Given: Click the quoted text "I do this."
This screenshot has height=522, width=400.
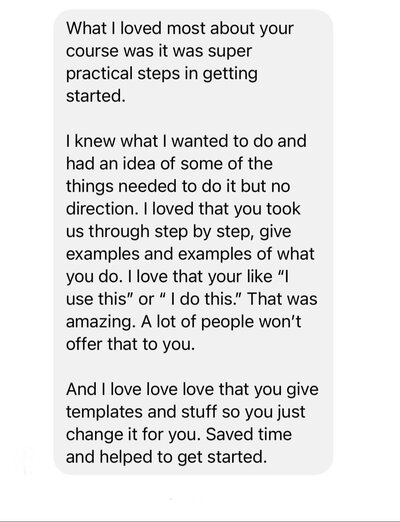Looking at the screenshot, I should pyautogui.click(x=198, y=299).
